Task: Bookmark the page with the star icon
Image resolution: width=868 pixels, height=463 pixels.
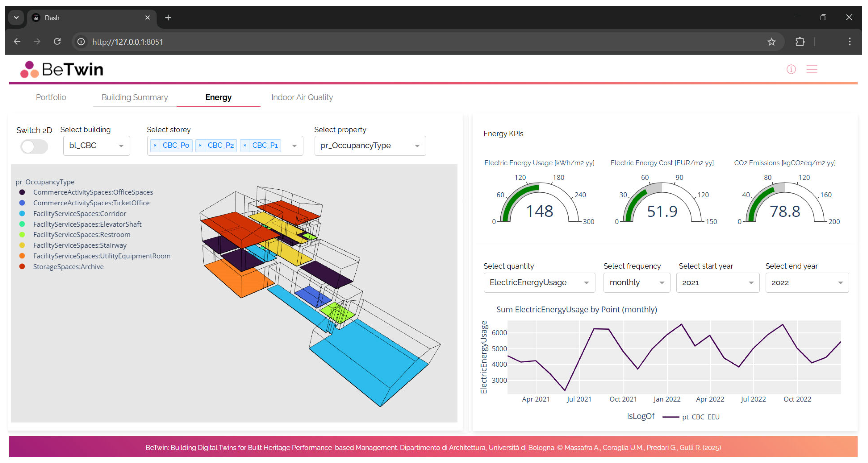Action: (771, 42)
